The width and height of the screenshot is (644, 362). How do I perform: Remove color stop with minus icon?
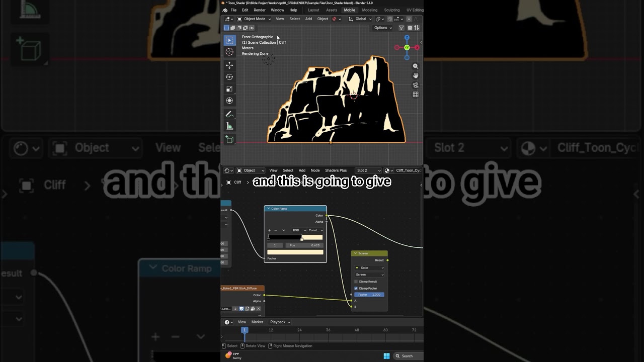(x=276, y=230)
